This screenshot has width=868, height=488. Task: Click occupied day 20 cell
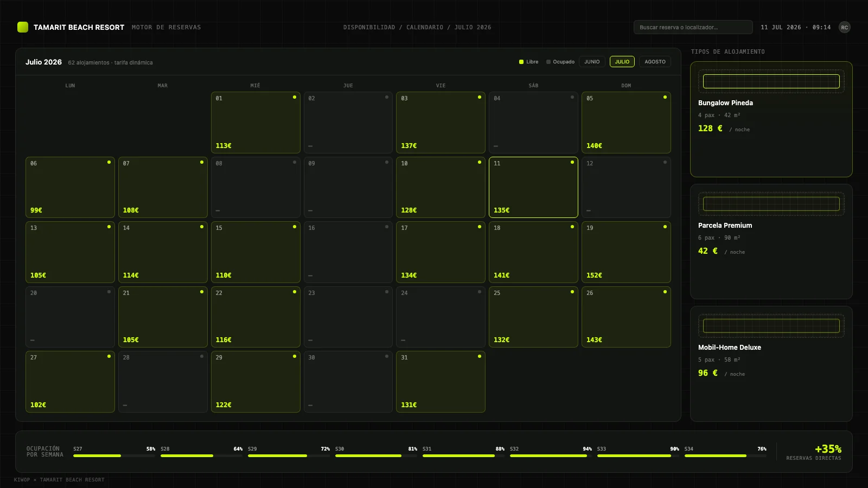[70, 317]
